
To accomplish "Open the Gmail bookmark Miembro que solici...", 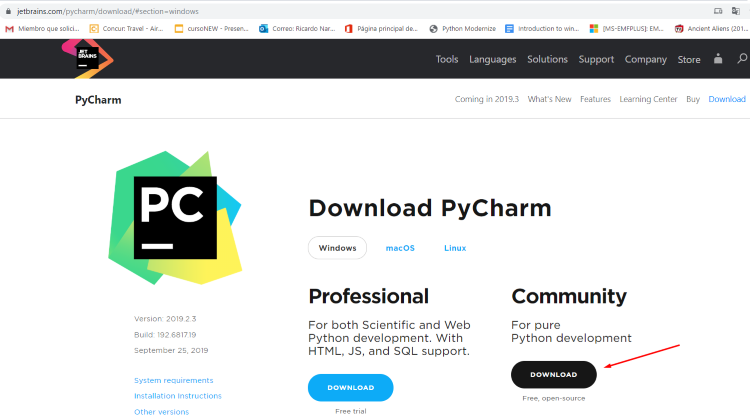I will click(42, 29).
